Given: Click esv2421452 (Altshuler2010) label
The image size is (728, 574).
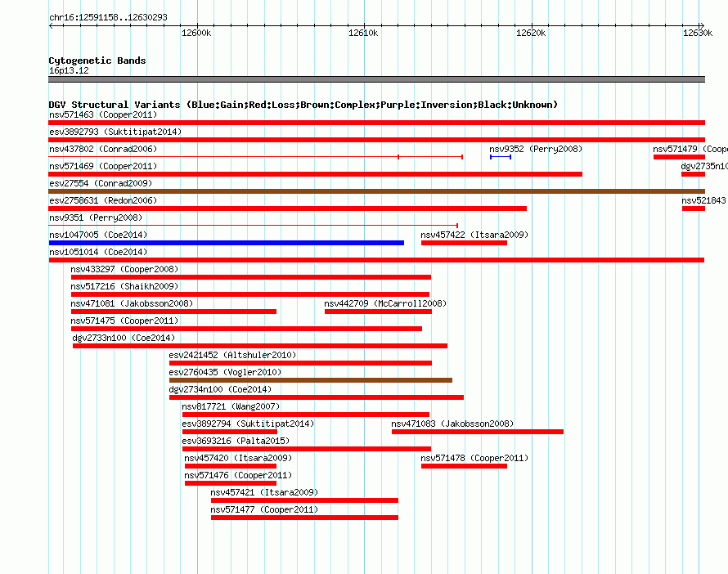Looking at the screenshot, I should [232, 355].
